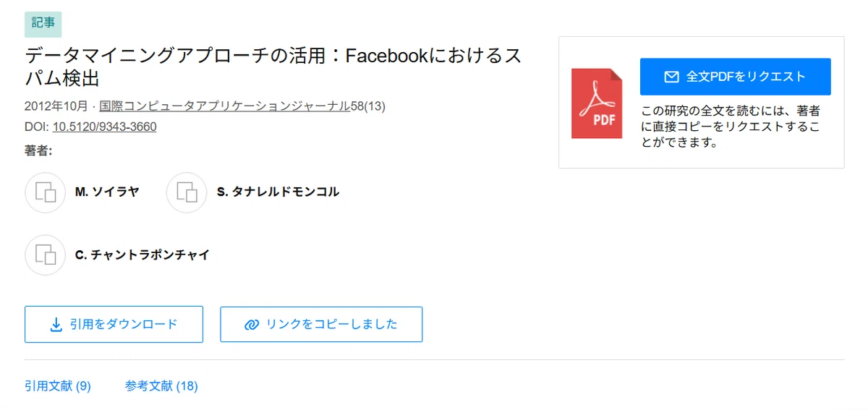The width and height of the screenshot is (868, 410).
Task: Click chain link icon in copy button
Action: pos(252,325)
